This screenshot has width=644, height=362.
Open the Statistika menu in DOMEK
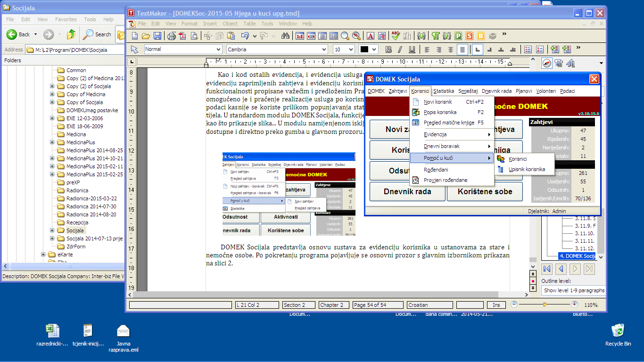point(443,91)
